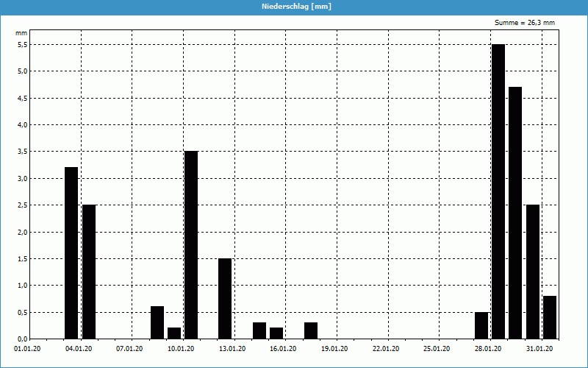
Task: Select the 2,5 mm bar right of 04.01.20
Action: coord(89,272)
